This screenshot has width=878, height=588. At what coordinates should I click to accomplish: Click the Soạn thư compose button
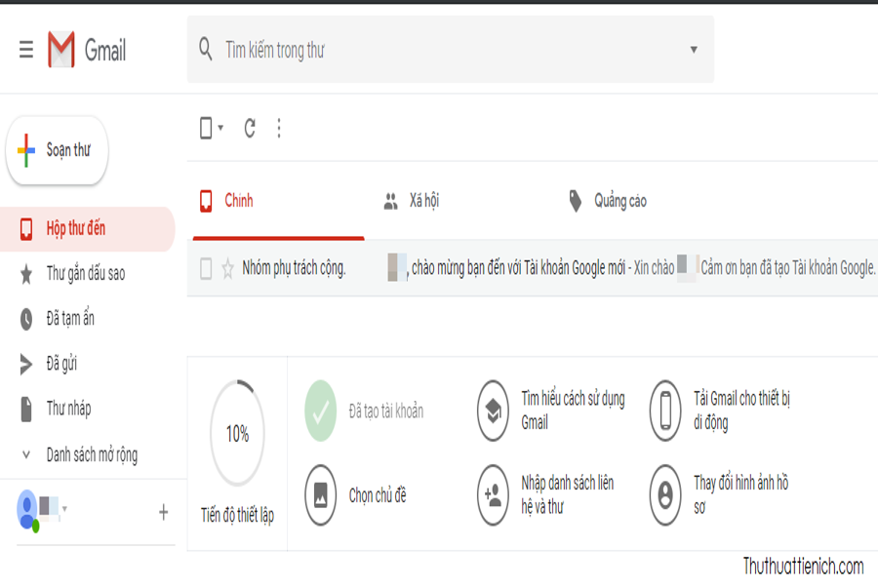tap(57, 150)
